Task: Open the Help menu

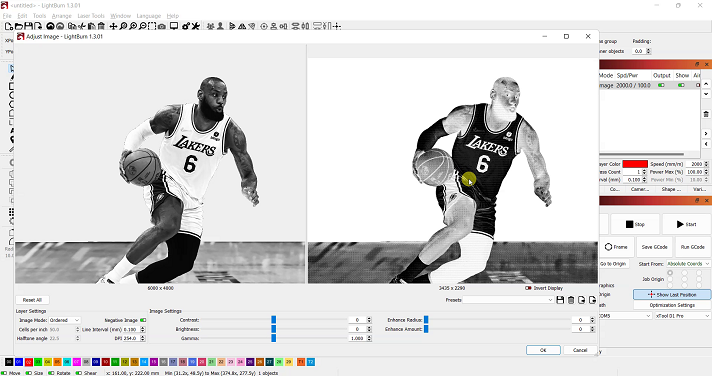Action: tap(173, 16)
